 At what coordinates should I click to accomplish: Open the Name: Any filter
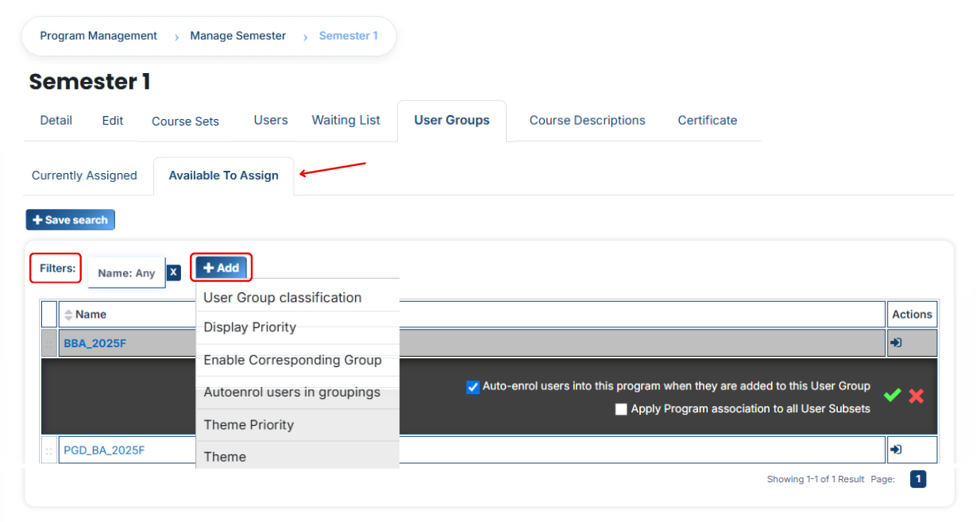click(x=126, y=273)
